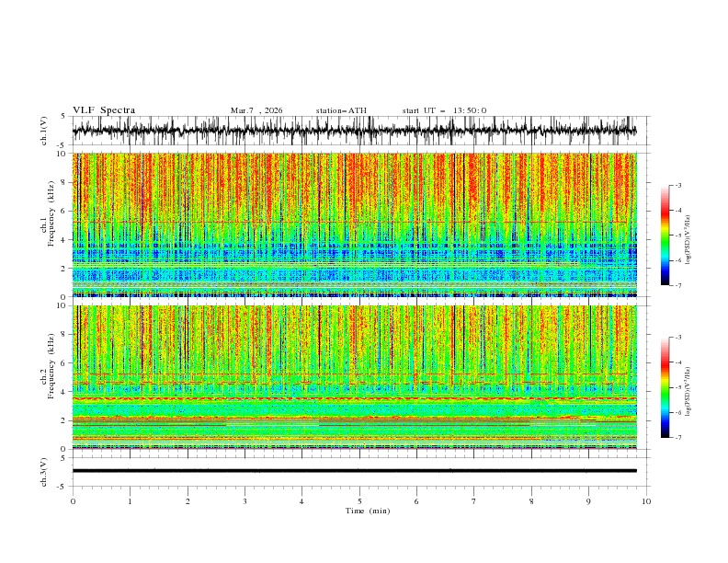Click the 'ch.1(V)' waveform axis label
This screenshot has height=563, width=728.
tap(44, 131)
